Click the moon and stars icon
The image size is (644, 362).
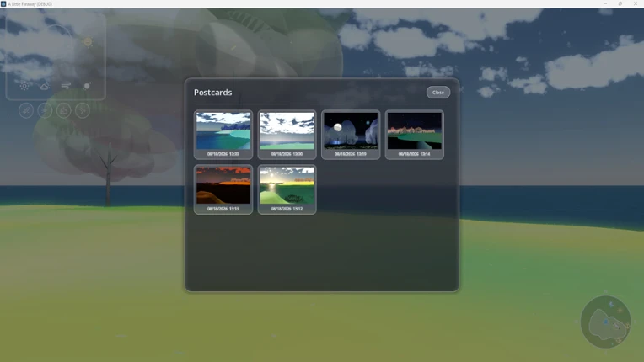[x=87, y=86]
